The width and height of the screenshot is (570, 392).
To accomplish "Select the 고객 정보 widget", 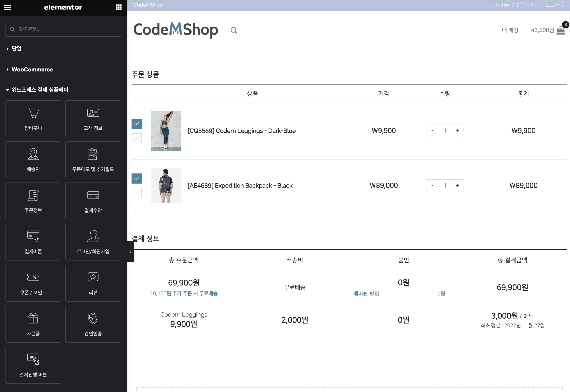I will click(93, 119).
